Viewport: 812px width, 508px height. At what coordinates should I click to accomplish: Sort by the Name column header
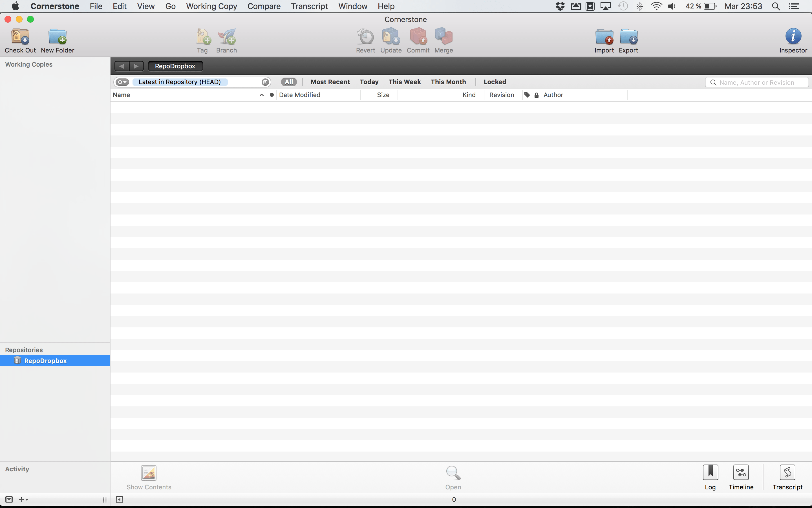[x=189, y=95]
